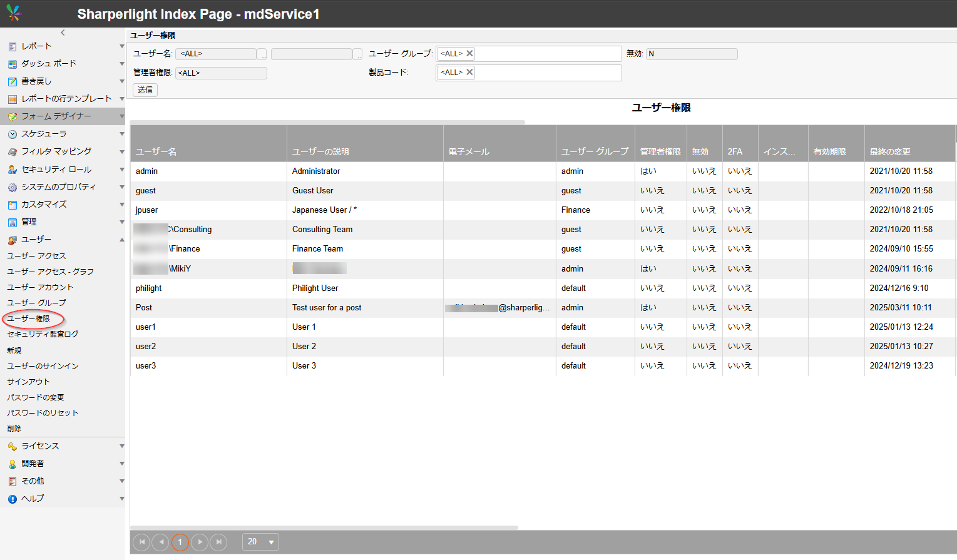Click the ユーザー グループ filter input box
Viewport: 957px width, 560px height.
tap(528, 54)
